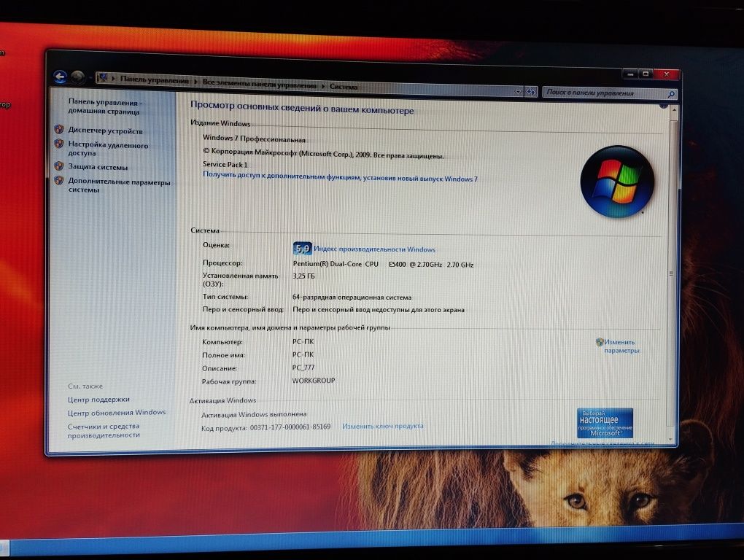Click the Просмотр основных сведений heading
Viewport: 744px width, 560px height.
pyautogui.click(x=302, y=107)
